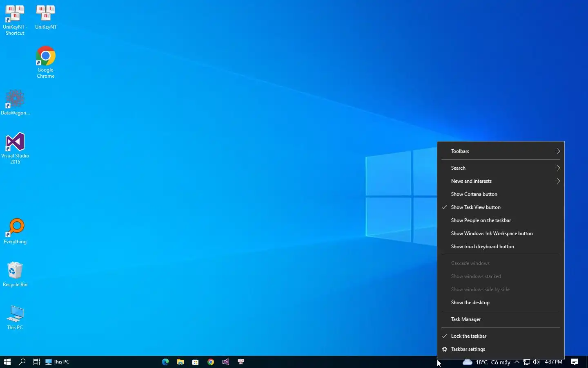
Task: Expand the News and interests submenu
Action: click(x=501, y=181)
